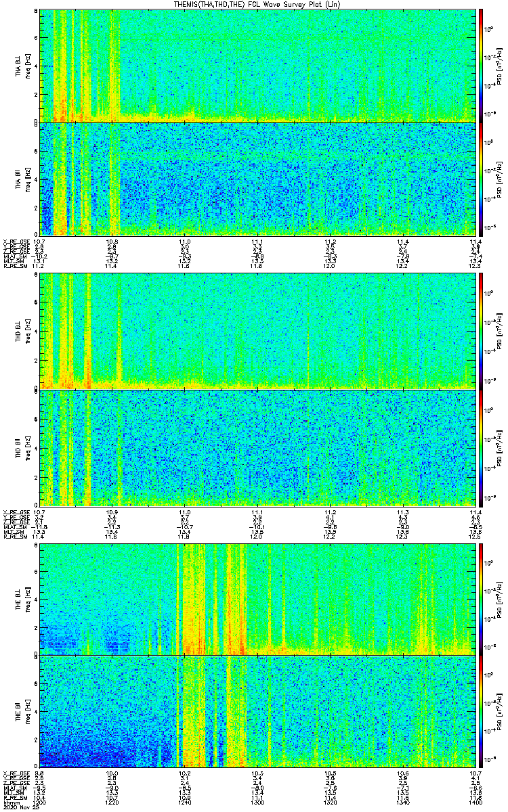The width and height of the screenshot is (508, 812).
Task: Click the 1240 time tick label
Action: tap(184, 802)
